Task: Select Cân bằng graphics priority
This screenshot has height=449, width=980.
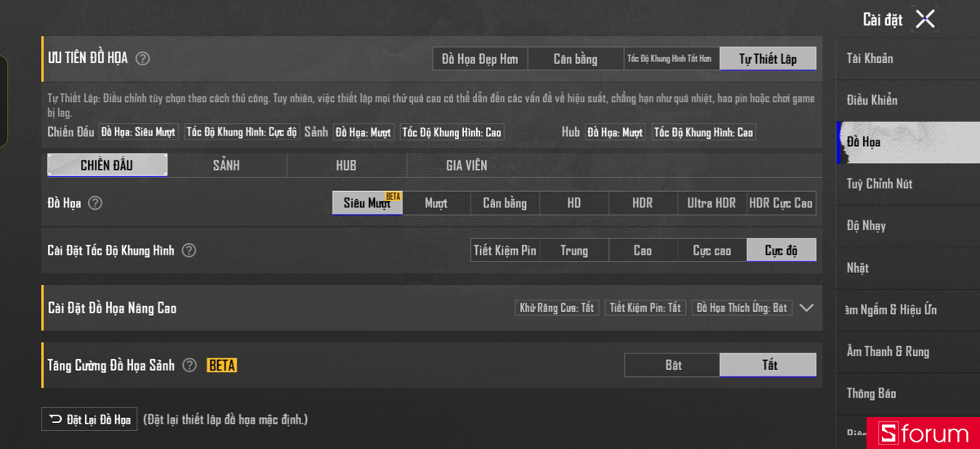Action: tap(576, 59)
